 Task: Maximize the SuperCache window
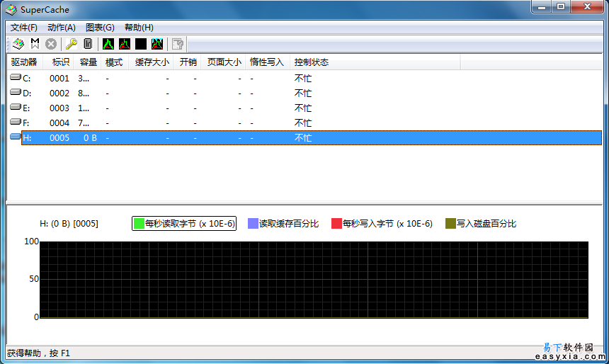pos(560,7)
